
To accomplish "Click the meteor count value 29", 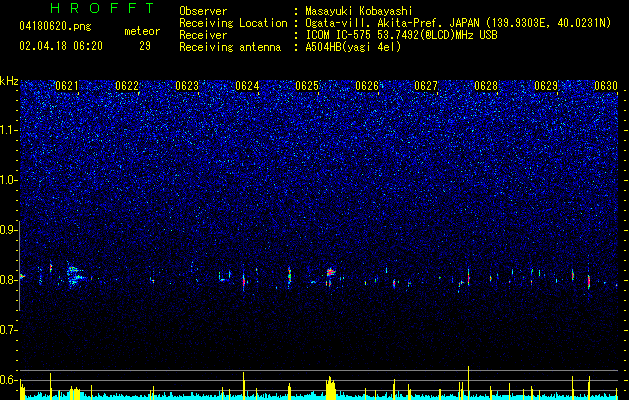I will pos(145,46).
